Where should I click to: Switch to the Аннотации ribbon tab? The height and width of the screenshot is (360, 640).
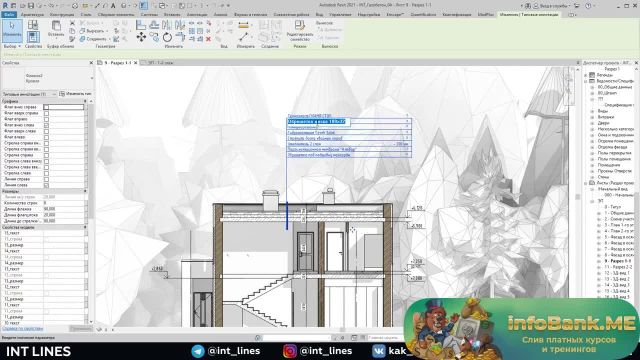pyautogui.click(x=197, y=14)
